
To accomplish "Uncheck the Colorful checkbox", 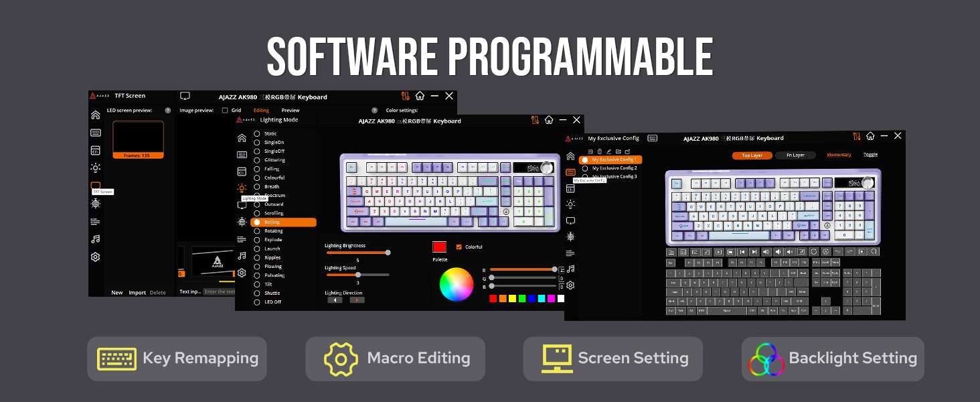I will [x=459, y=247].
